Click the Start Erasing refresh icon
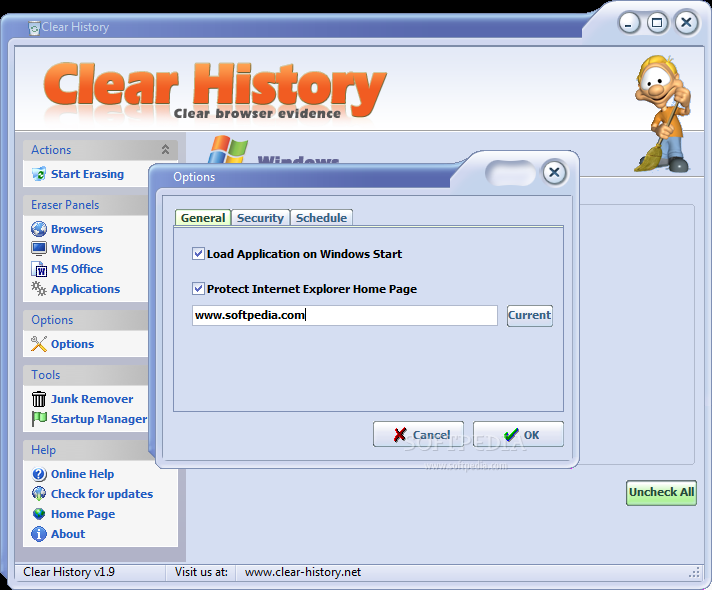This screenshot has height=590, width=712. coord(39,174)
